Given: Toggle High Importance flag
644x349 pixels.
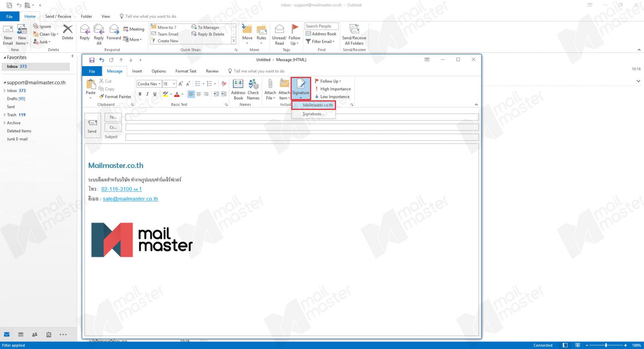Looking at the screenshot, I should 333,89.
